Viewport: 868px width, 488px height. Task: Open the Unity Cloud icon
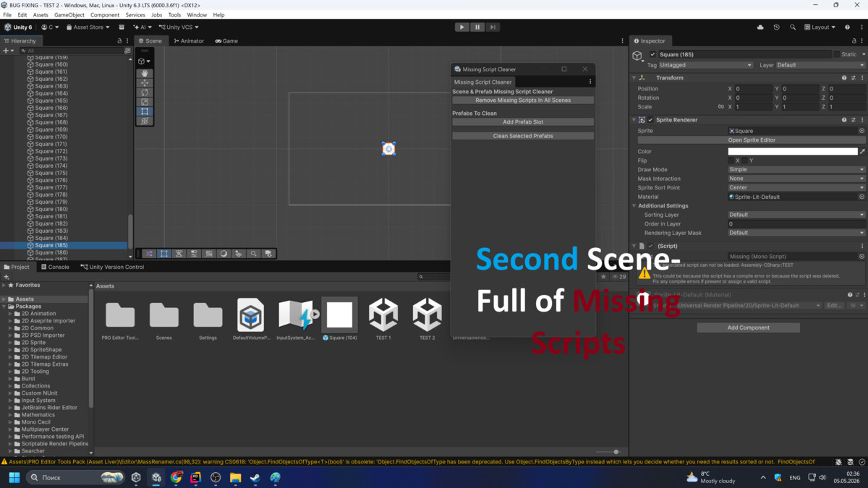[760, 27]
